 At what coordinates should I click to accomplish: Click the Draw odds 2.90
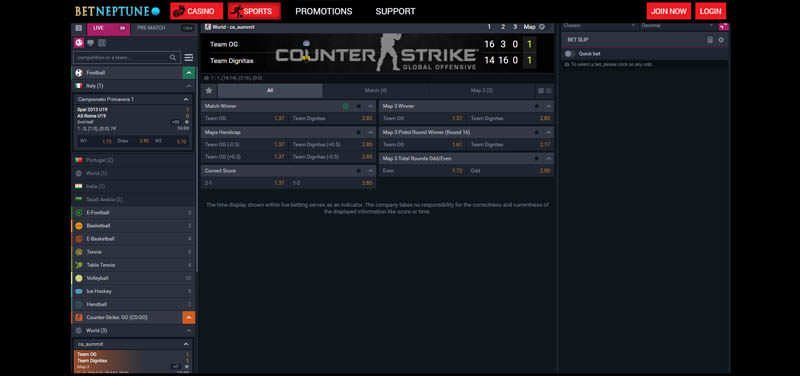(x=144, y=141)
